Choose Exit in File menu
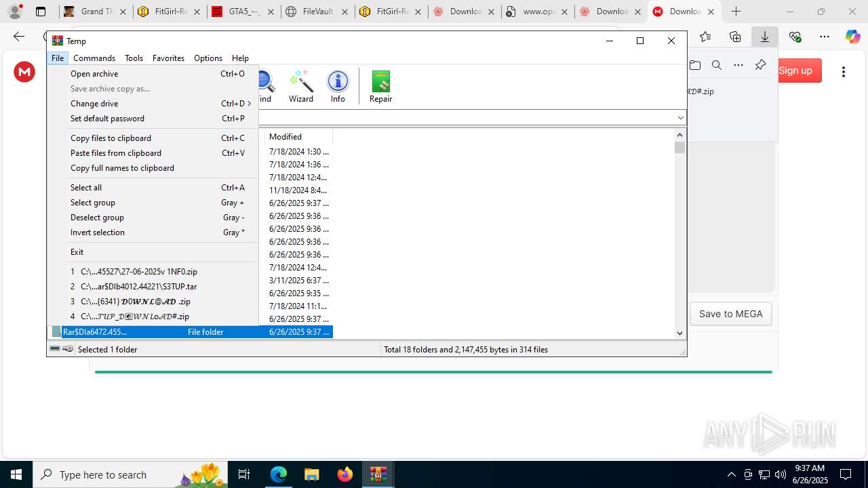The height and width of the screenshot is (488, 868). (x=153, y=252)
